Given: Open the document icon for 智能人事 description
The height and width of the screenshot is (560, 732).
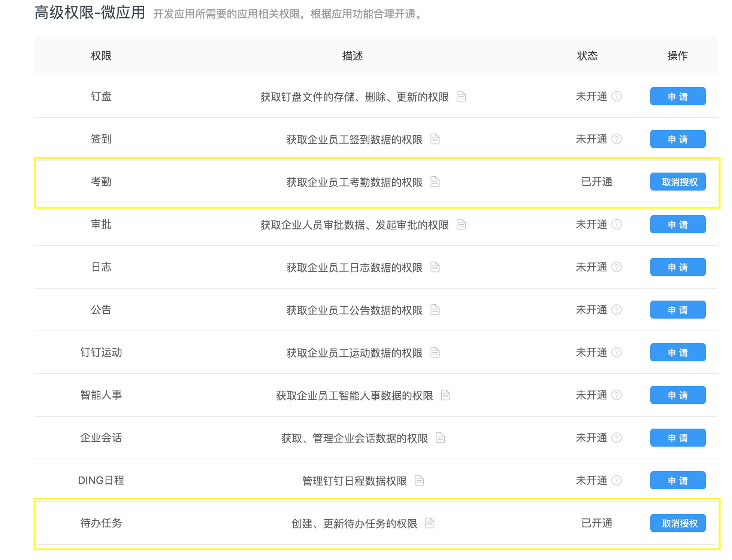Looking at the screenshot, I should point(445,395).
